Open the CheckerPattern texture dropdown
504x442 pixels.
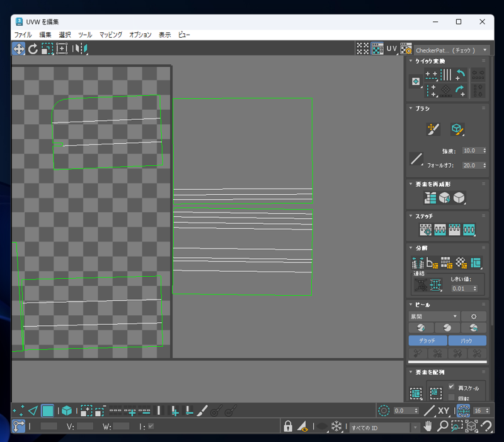452,50
